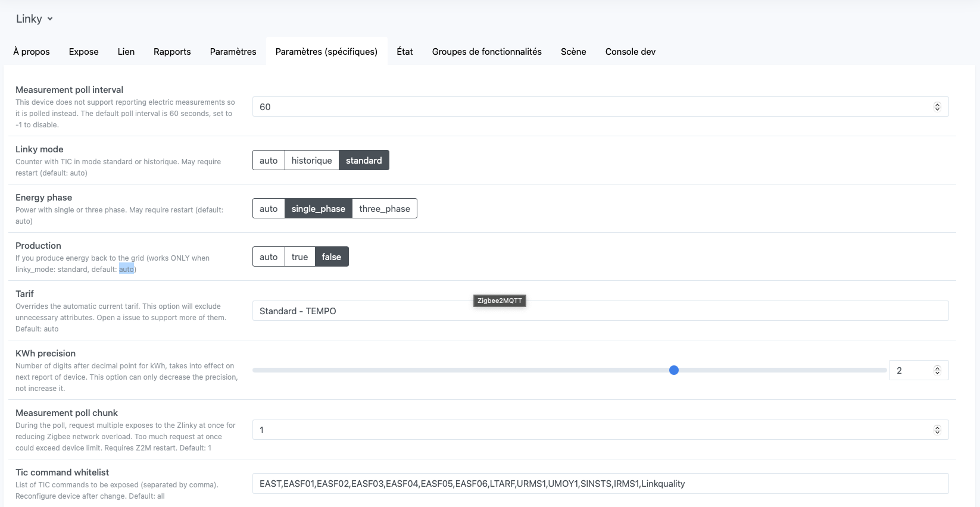
Task: Open the Linky device dropdown chevron
Action: pos(50,19)
